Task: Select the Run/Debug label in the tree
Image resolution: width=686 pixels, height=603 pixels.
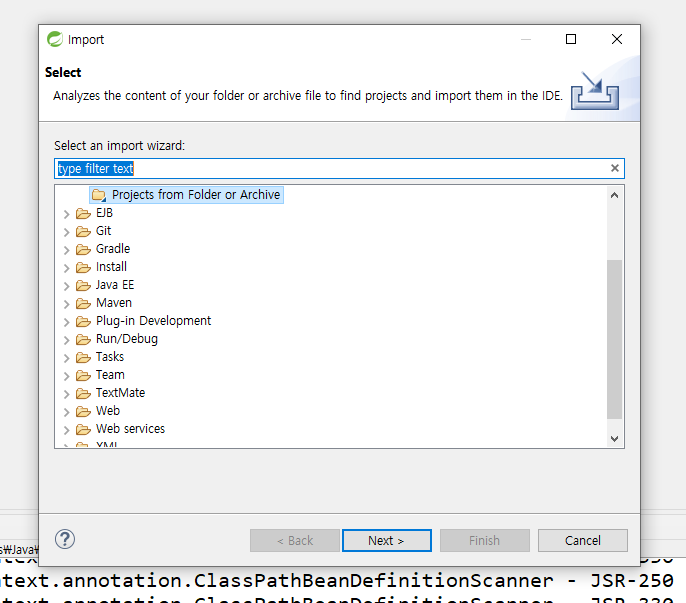Action: [x=127, y=339]
